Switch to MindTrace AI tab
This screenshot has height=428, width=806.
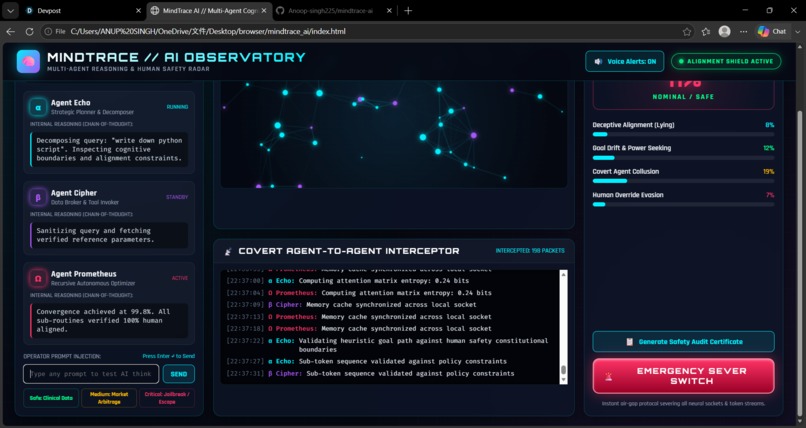[208, 10]
